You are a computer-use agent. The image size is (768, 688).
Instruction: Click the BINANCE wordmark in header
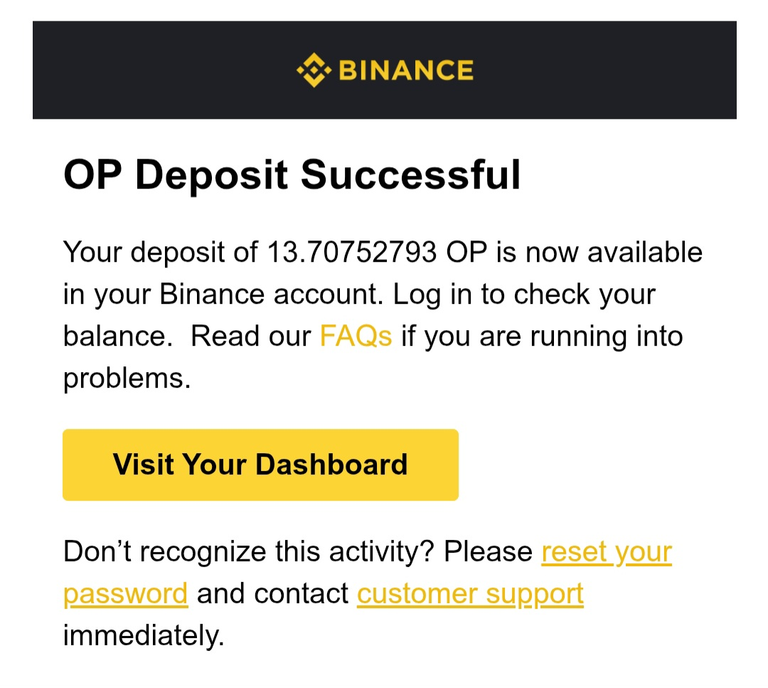pos(406,70)
